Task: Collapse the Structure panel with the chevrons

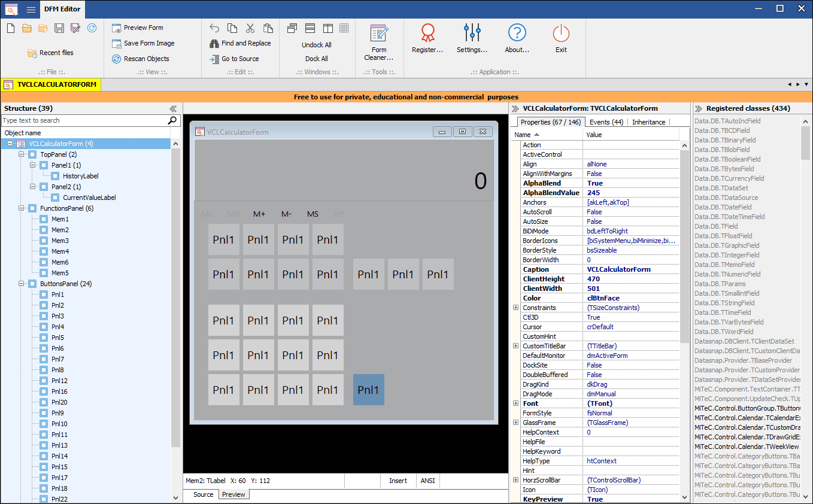Action: (173, 109)
